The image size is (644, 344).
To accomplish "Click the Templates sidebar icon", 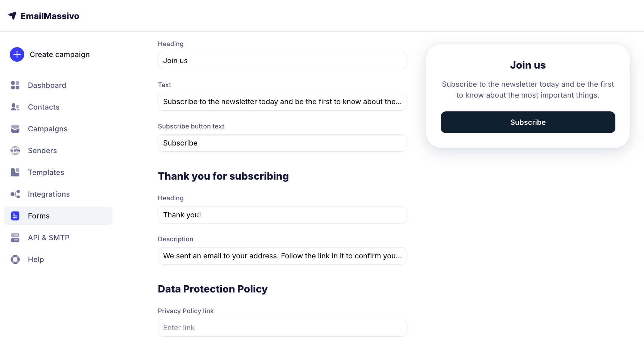I will click(15, 172).
